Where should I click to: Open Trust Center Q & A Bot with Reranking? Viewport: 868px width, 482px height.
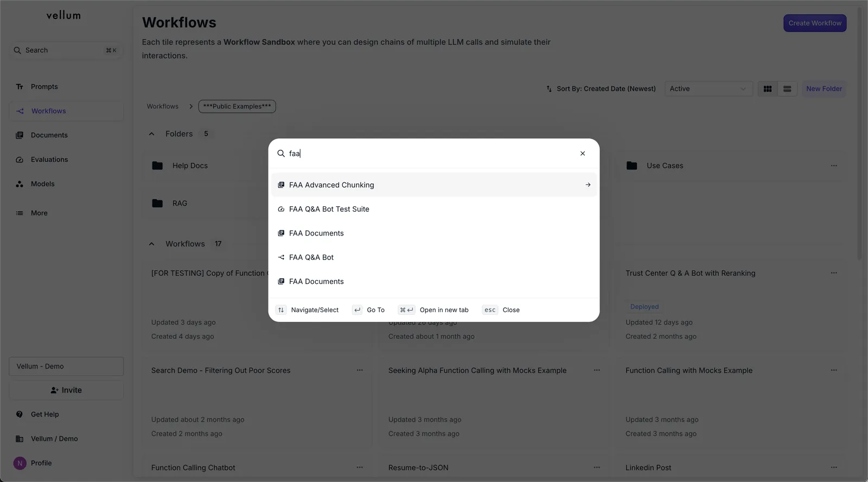[690, 273]
